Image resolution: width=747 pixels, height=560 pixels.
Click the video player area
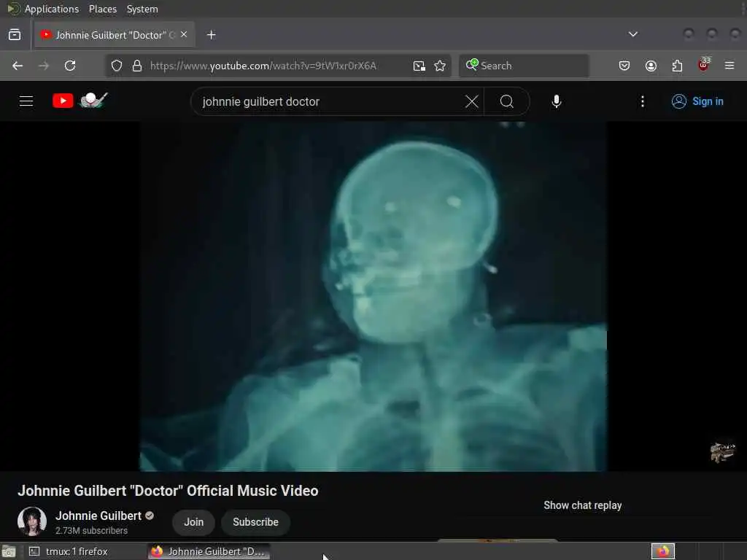pyautogui.click(x=373, y=296)
